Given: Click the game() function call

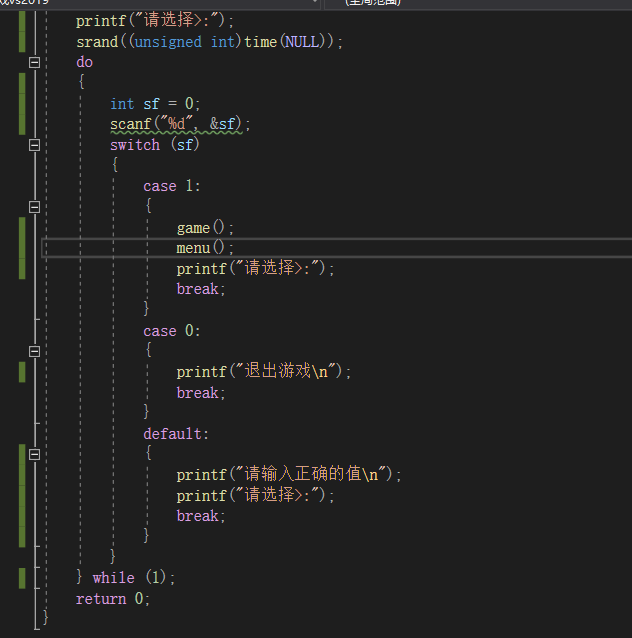Looking at the screenshot, I should [205, 227].
